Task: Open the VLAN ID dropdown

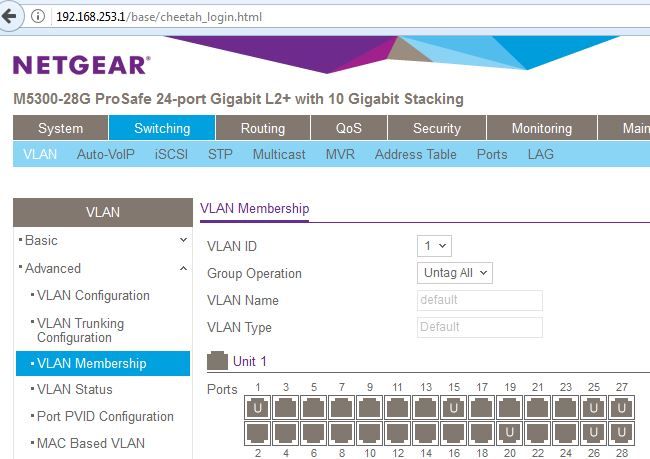Action: 434,246
